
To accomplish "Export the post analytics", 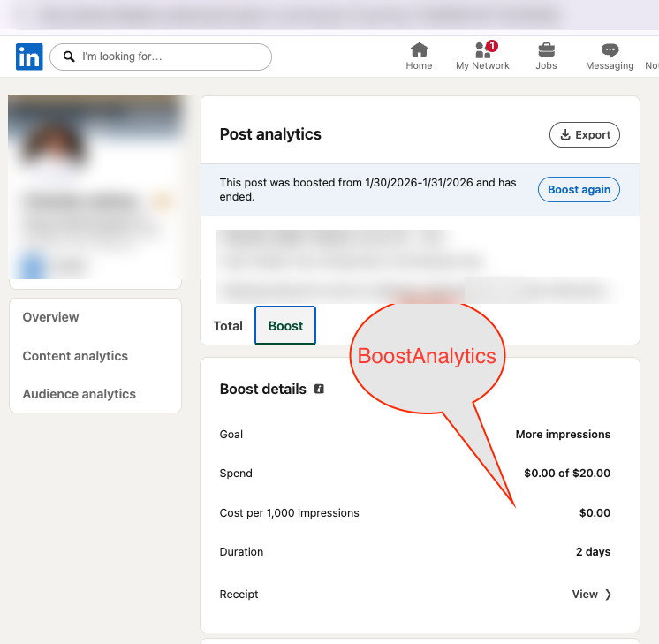I will point(585,134).
